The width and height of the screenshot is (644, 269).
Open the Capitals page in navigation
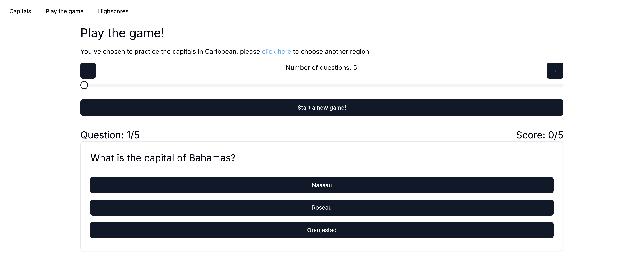20,11
